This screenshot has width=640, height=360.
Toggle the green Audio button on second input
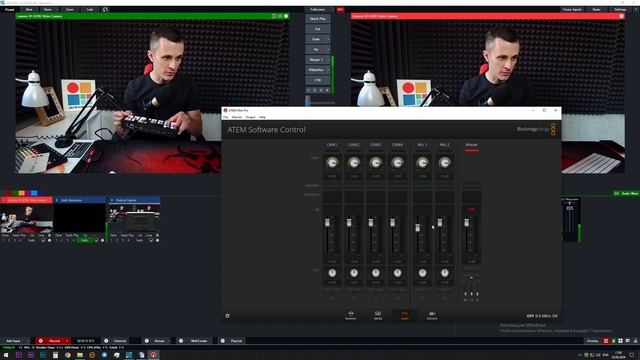(x=84, y=240)
